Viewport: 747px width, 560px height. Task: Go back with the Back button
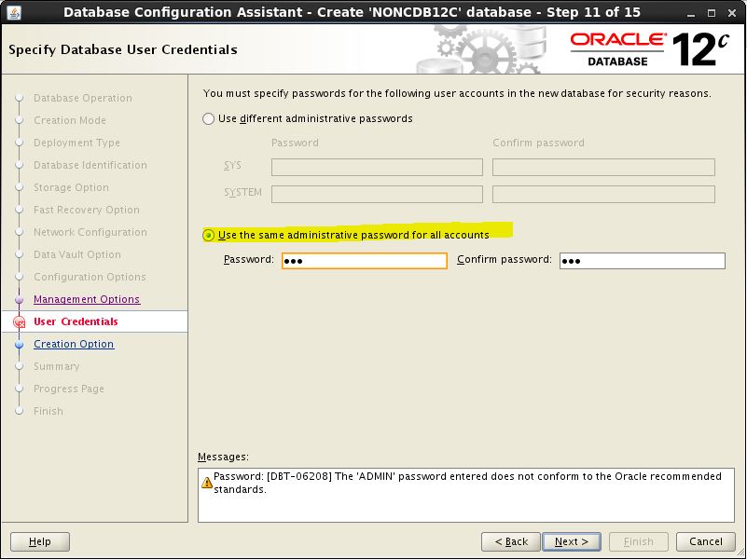pos(511,541)
